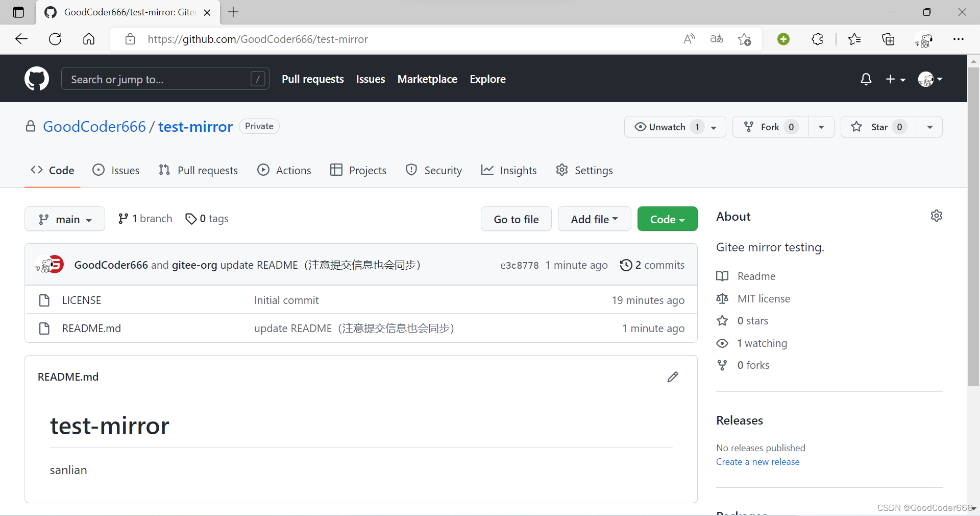Click the green plus extension icon
This screenshot has width=980, height=516.
tap(783, 39)
